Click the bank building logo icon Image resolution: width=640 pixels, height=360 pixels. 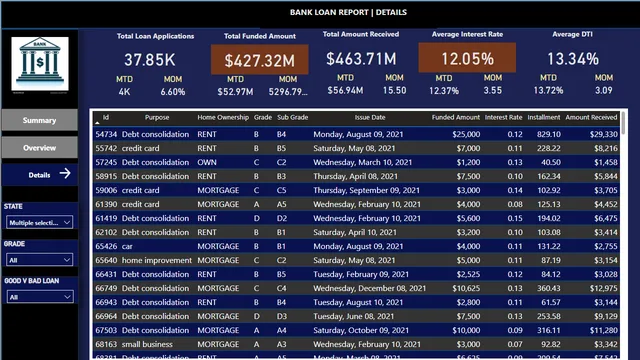(x=40, y=64)
